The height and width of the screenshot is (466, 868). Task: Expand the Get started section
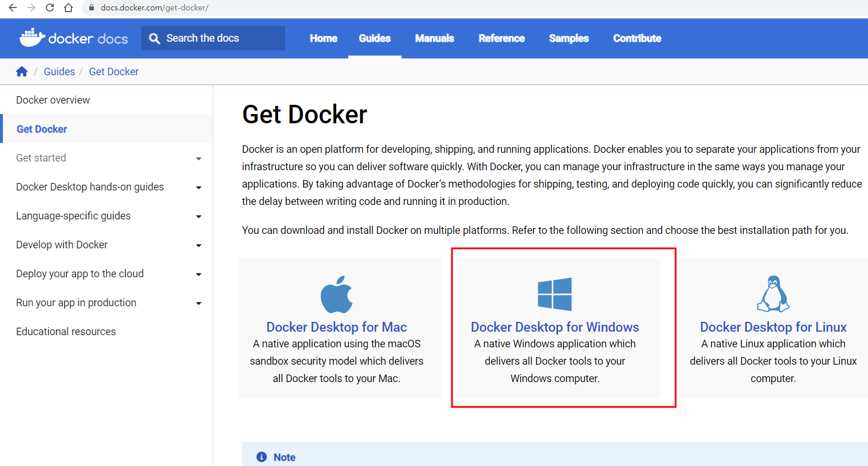[x=199, y=159]
